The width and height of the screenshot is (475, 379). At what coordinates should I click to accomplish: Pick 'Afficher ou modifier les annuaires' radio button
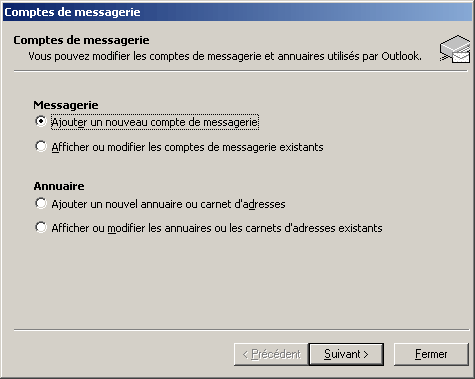(41, 227)
